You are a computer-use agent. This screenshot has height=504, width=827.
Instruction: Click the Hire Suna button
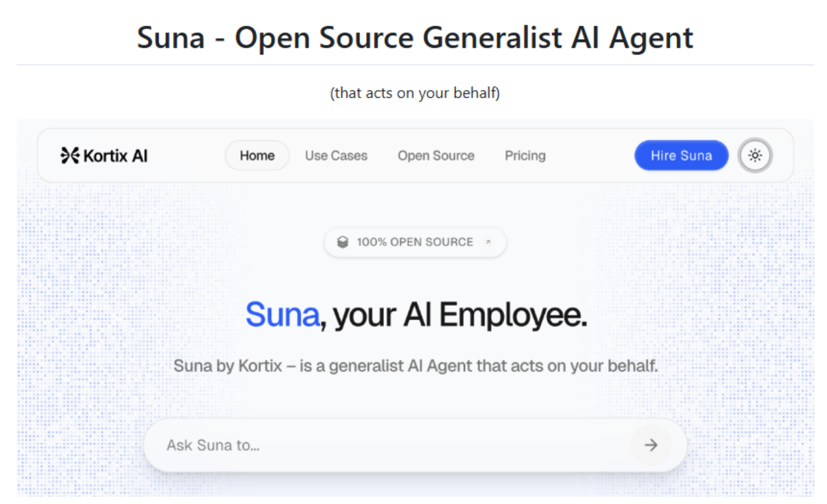pyautogui.click(x=681, y=156)
